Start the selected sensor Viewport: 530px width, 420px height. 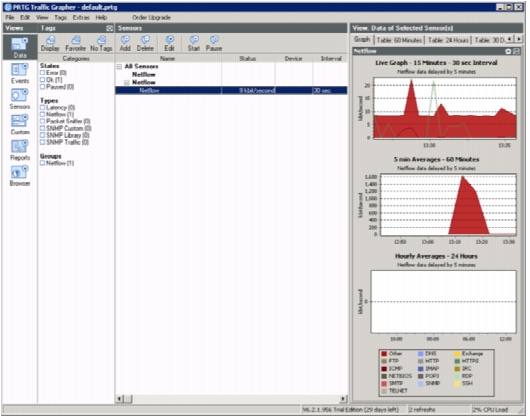(194, 44)
